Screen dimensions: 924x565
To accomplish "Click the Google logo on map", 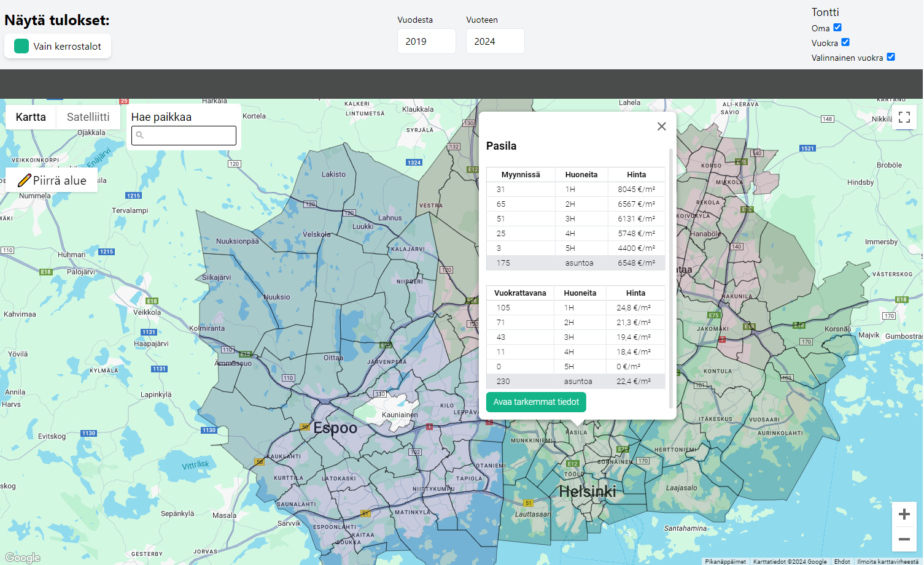I will point(23,557).
